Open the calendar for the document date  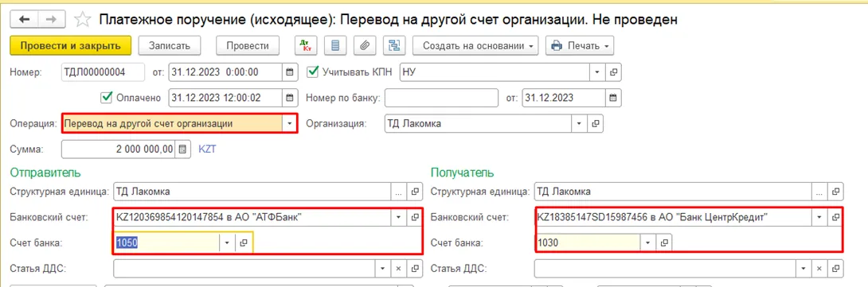pos(290,72)
